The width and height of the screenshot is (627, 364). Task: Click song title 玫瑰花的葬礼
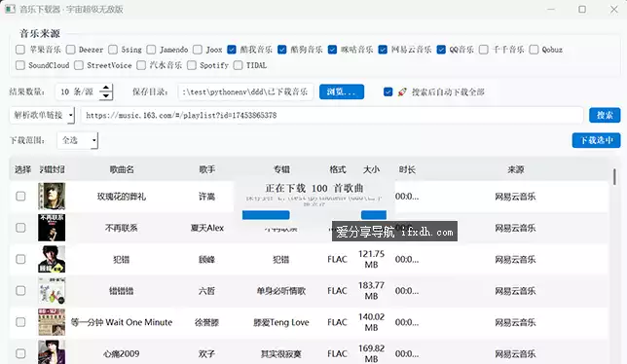pyautogui.click(x=122, y=197)
